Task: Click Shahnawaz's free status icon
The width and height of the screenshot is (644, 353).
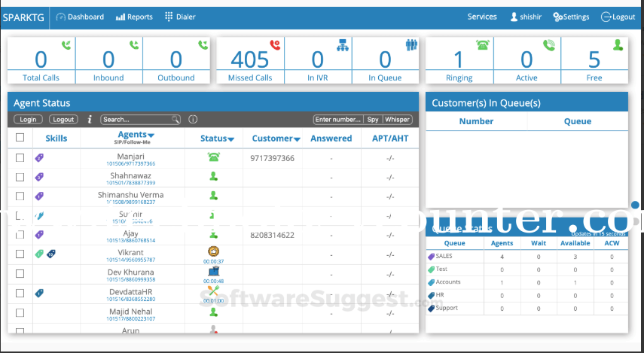Action: point(213,176)
